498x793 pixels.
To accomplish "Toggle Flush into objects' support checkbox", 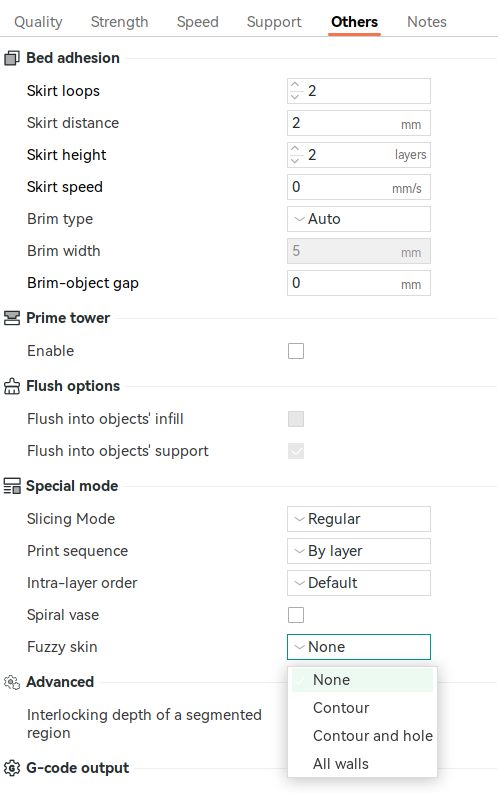I will point(296,451).
